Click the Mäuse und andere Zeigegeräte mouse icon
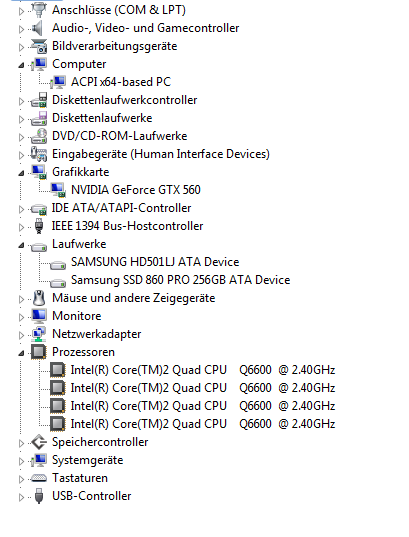The height and width of the screenshot is (537, 409). tap(39, 298)
